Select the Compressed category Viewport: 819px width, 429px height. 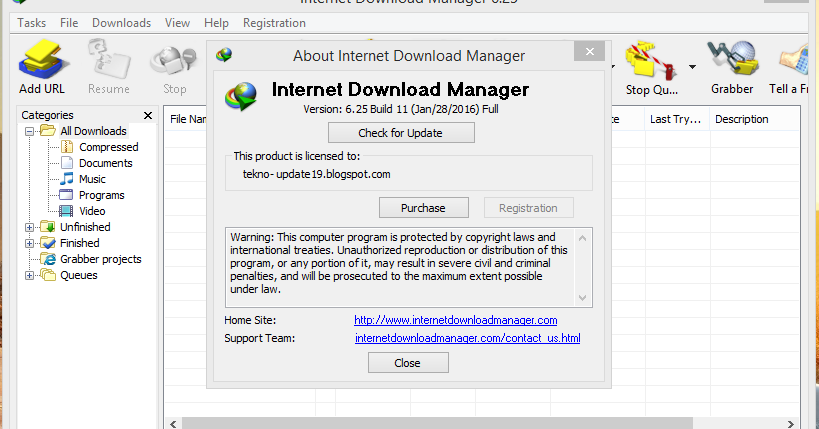click(x=109, y=147)
